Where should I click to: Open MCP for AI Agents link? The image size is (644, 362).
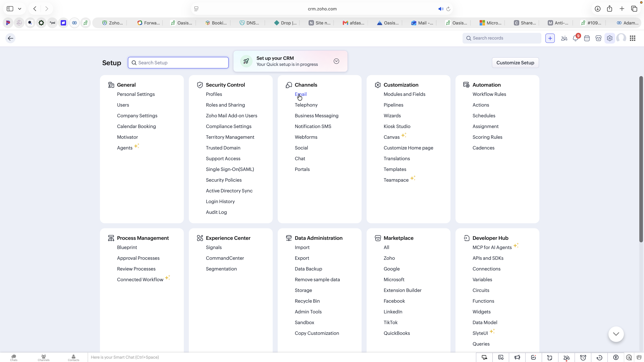coord(492,247)
